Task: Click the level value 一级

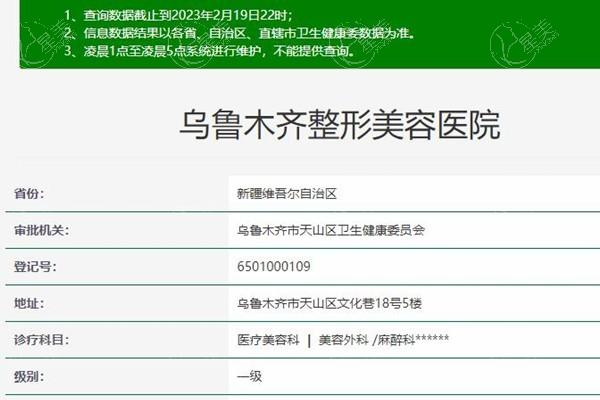Action: pyautogui.click(x=249, y=377)
